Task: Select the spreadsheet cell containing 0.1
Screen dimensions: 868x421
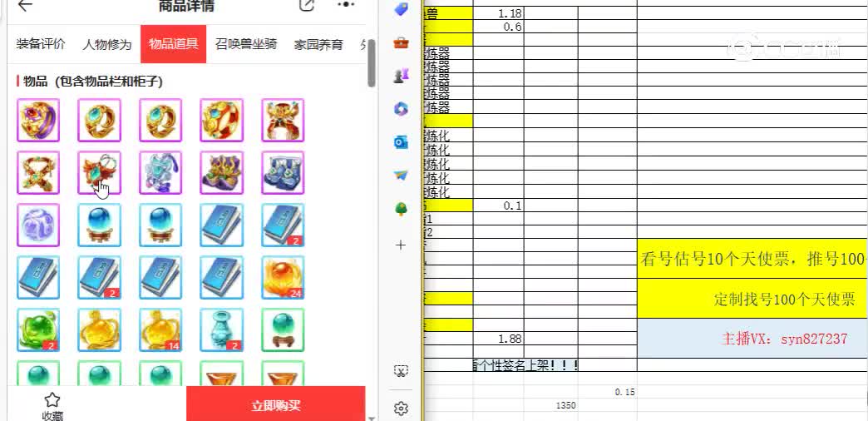Action: point(498,205)
